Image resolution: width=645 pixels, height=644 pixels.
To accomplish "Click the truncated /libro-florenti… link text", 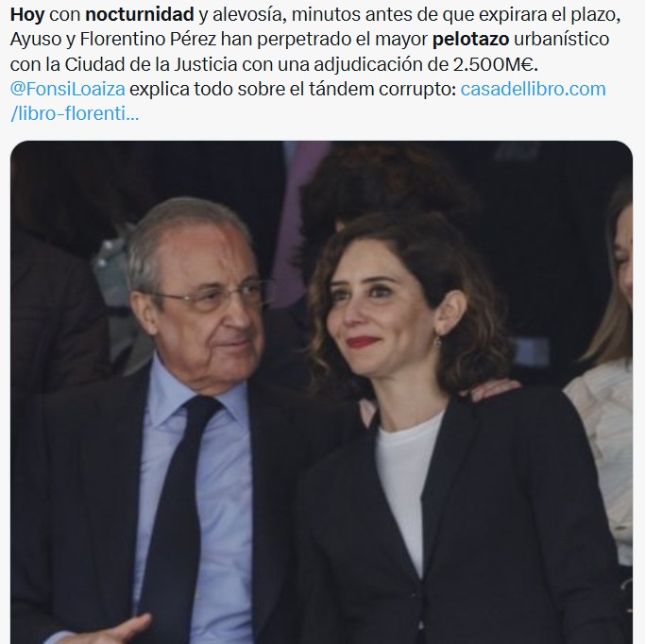I will coord(75,114).
